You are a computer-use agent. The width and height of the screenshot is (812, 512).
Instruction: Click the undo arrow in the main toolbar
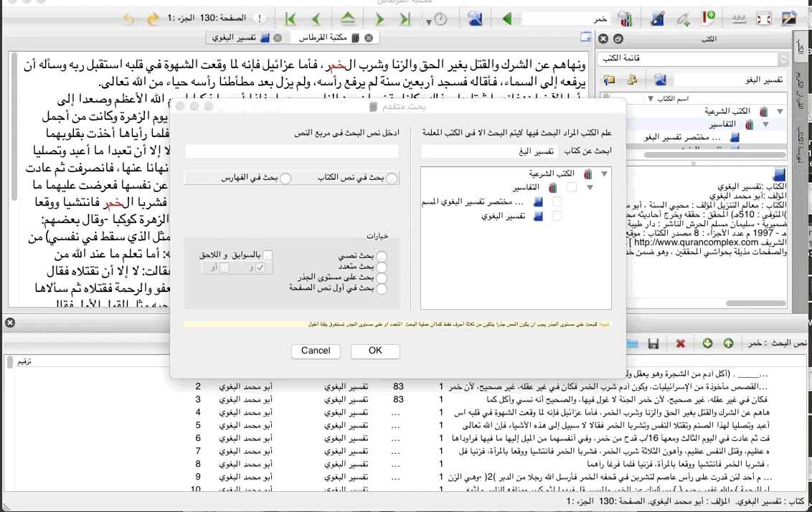[128, 19]
